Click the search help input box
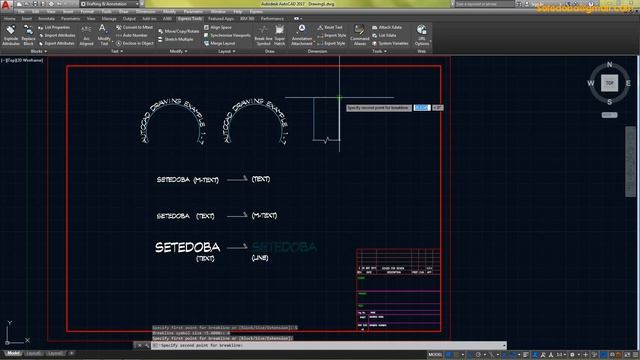This screenshot has height=360, width=640. tap(484, 4)
